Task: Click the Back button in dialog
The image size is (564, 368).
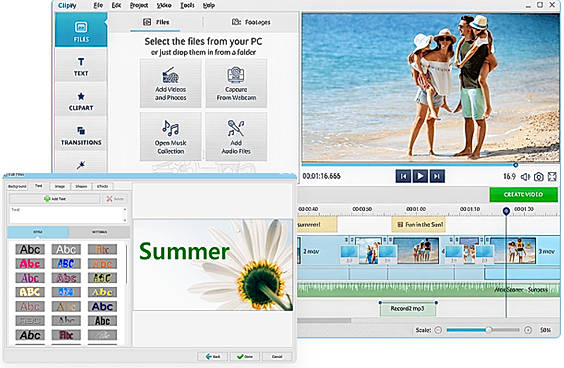Action: [213, 356]
